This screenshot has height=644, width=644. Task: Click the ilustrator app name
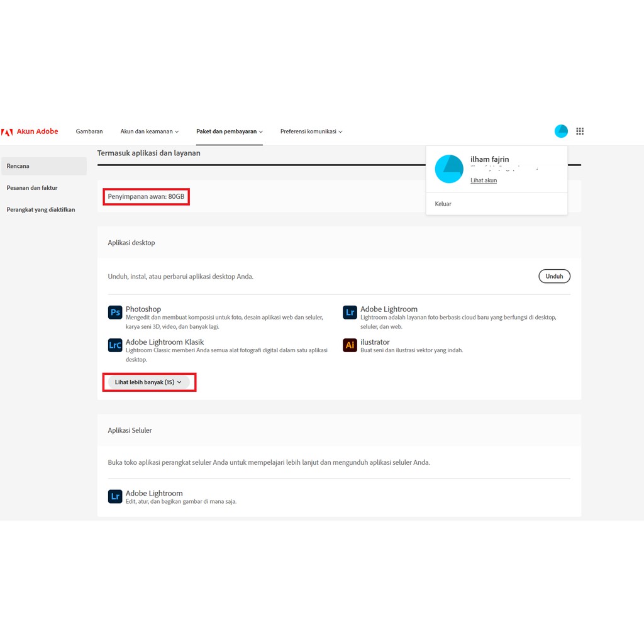375,341
